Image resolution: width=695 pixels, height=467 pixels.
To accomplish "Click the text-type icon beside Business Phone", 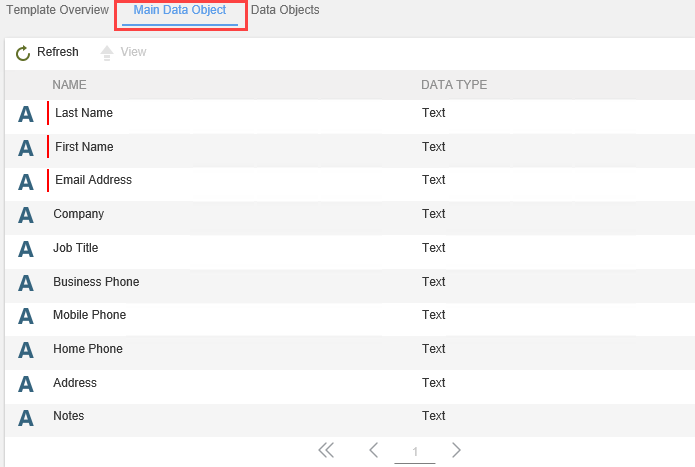I will point(26,283).
